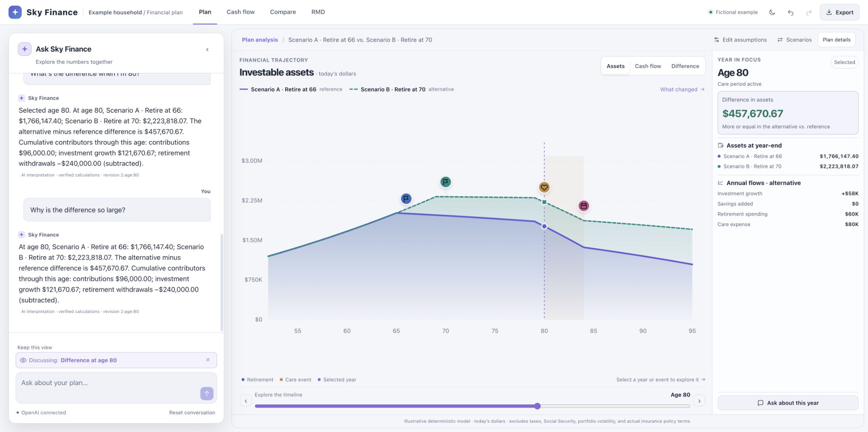The width and height of the screenshot is (868, 432).
Task: Click the send message arrow button
Action: [207, 394]
